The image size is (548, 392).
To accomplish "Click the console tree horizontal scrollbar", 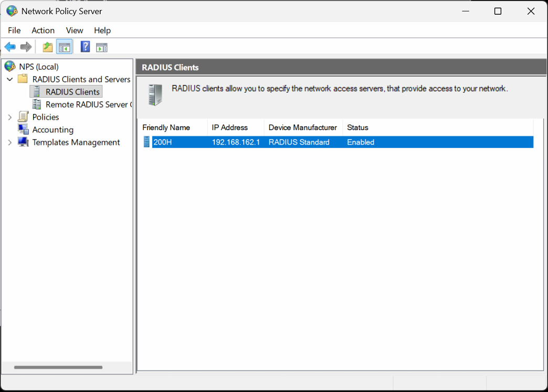I will tap(58, 367).
